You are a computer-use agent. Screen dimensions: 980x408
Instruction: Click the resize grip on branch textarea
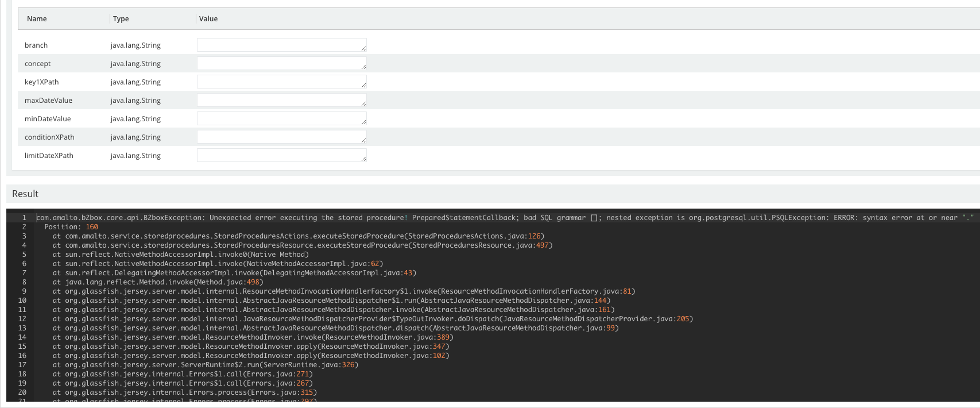click(363, 49)
